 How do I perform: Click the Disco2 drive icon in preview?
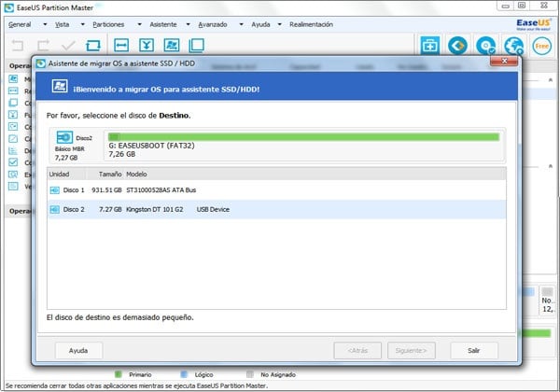tap(64, 137)
